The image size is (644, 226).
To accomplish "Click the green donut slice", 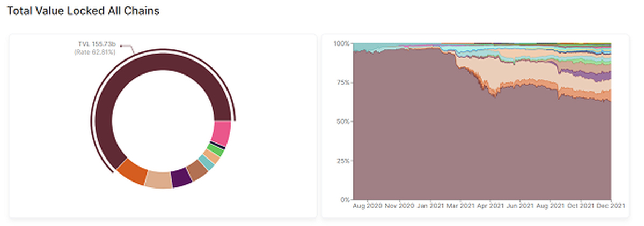I will 217,150.
